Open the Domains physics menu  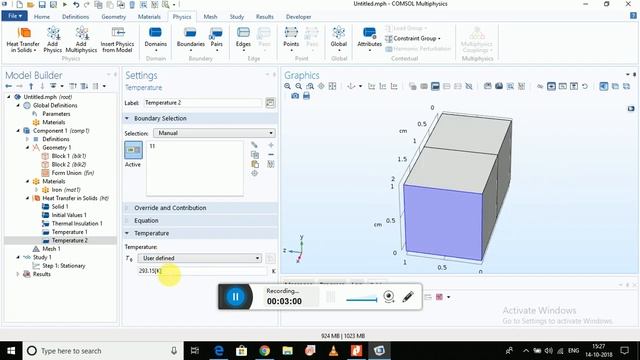point(156,40)
